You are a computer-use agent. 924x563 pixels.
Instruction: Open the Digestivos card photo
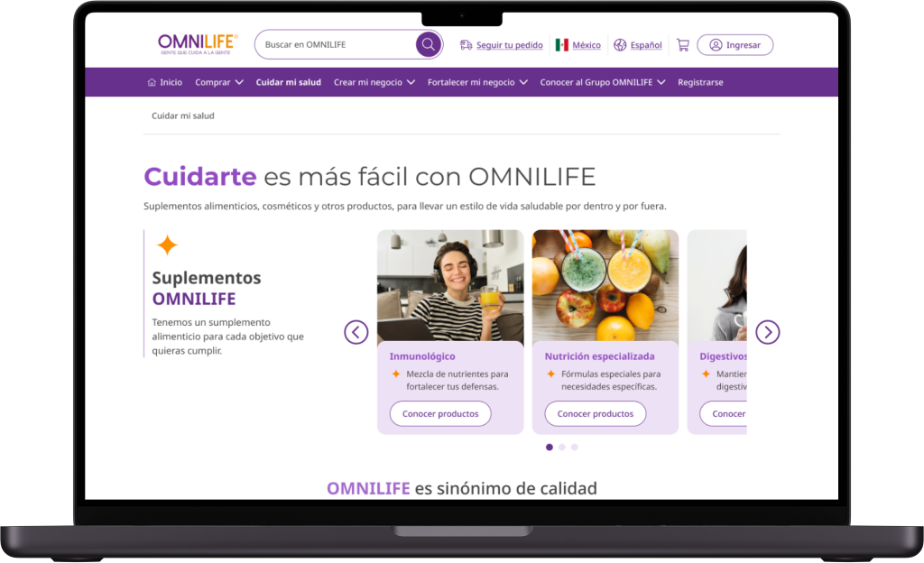coord(716,285)
